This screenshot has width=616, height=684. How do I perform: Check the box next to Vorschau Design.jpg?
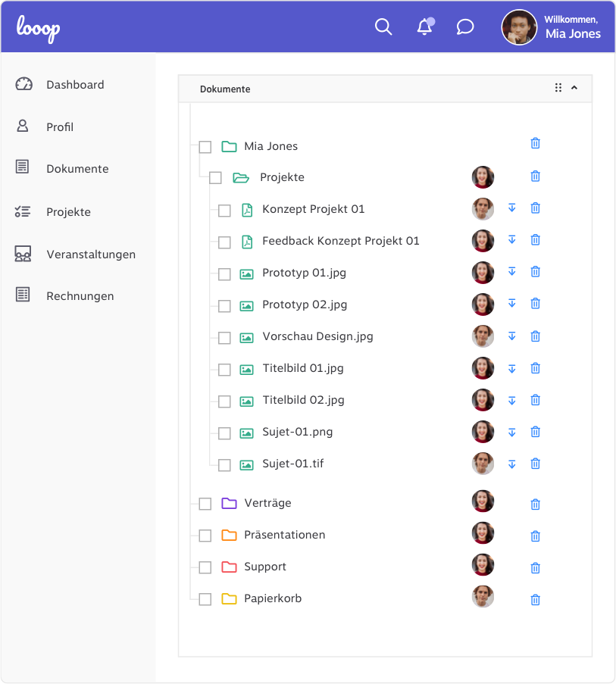(x=224, y=338)
